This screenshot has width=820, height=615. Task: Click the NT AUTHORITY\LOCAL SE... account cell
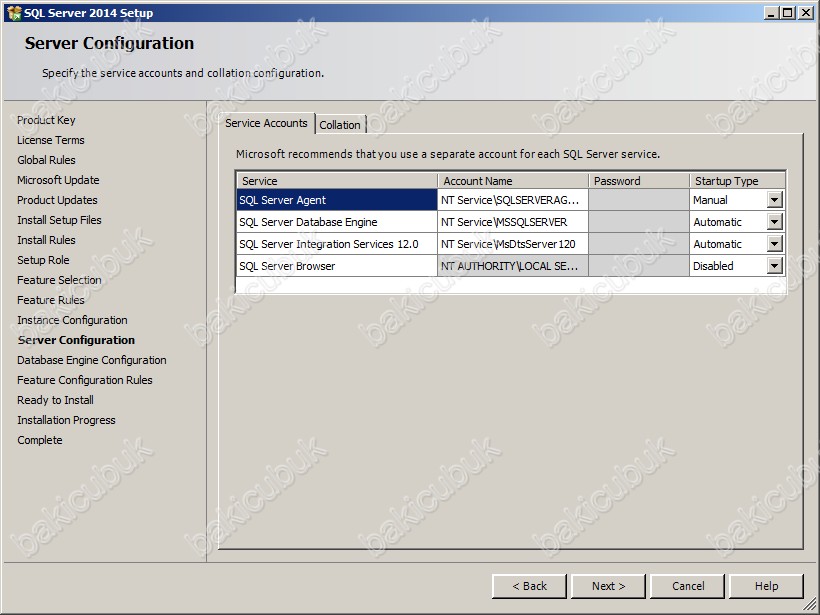coord(513,266)
